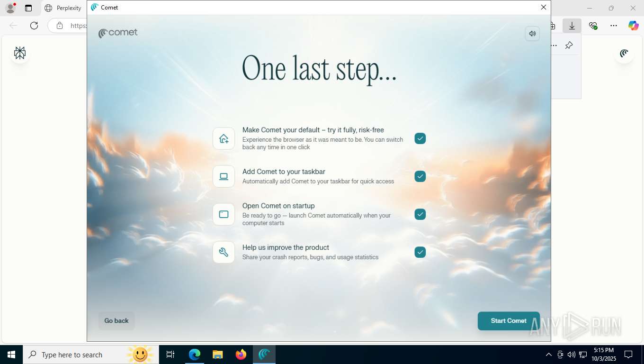Image resolution: width=644 pixels, height=364 pixels.
Task: Open the volume control in system tray
Action: click(x=572, y=355)
